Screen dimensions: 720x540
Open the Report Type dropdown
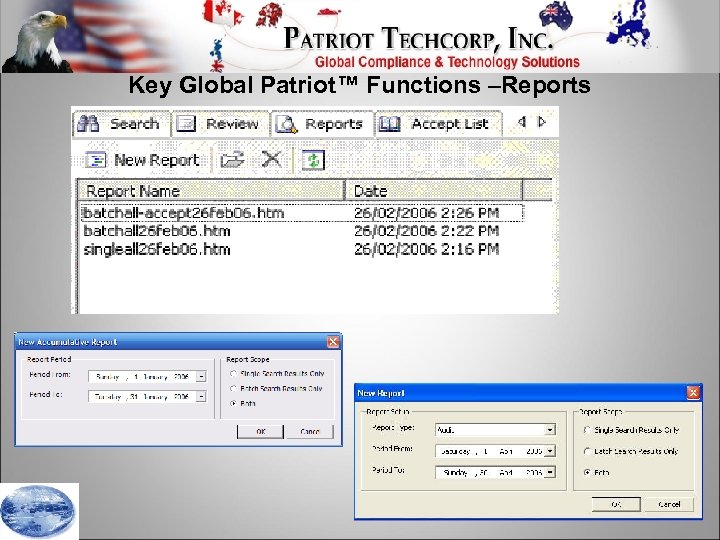pyautogui.click(x=550, y=430)
